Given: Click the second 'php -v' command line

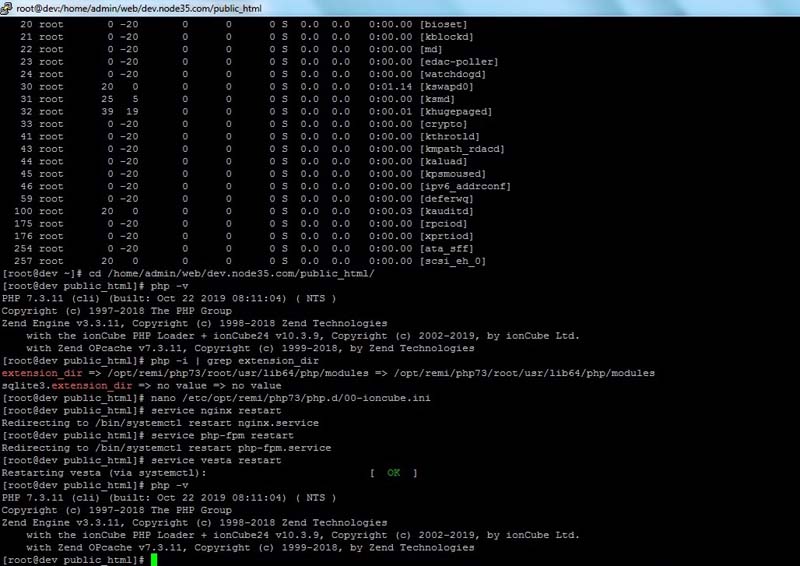Looking at the screenshot, I should [x=169, y=485].
